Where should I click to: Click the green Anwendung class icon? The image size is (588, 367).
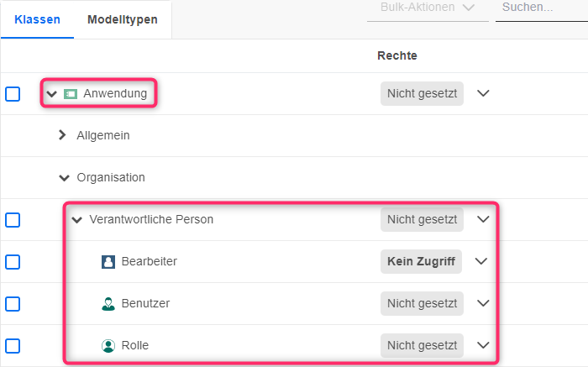tap(71, 93)
